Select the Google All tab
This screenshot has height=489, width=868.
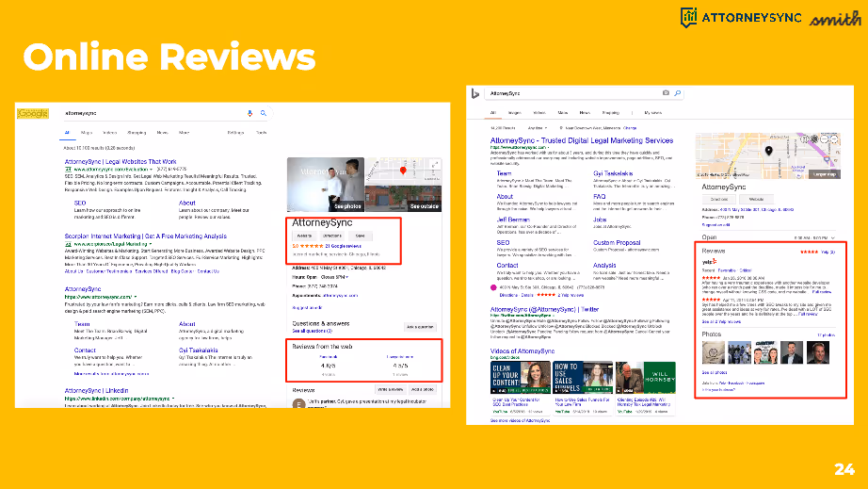coord(67,133)
